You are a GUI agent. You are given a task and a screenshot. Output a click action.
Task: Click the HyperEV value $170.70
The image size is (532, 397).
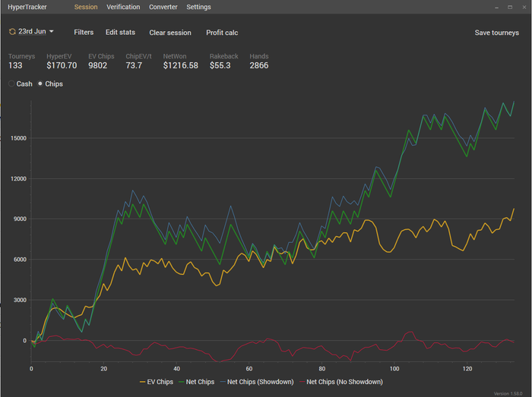click(62, 65)
